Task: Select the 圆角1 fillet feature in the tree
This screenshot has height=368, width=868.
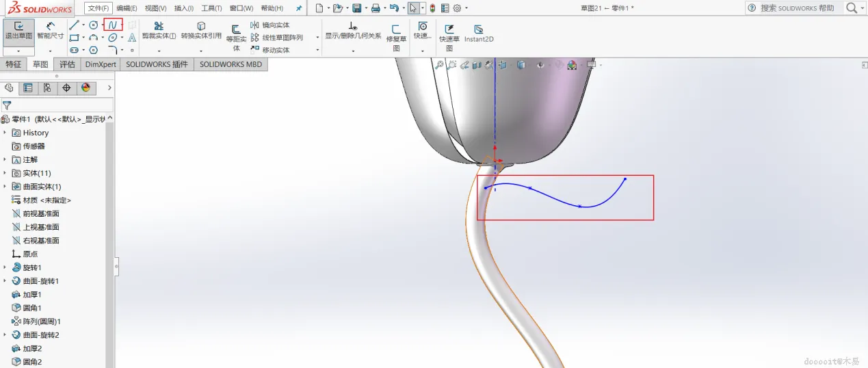Action: [x=32, y=308]
